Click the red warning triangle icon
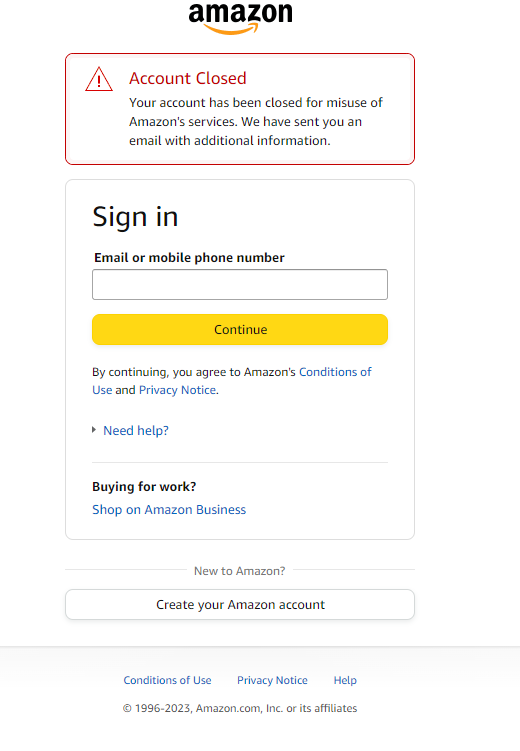Viewport: 520px width, 751px height. pos(99,80)
